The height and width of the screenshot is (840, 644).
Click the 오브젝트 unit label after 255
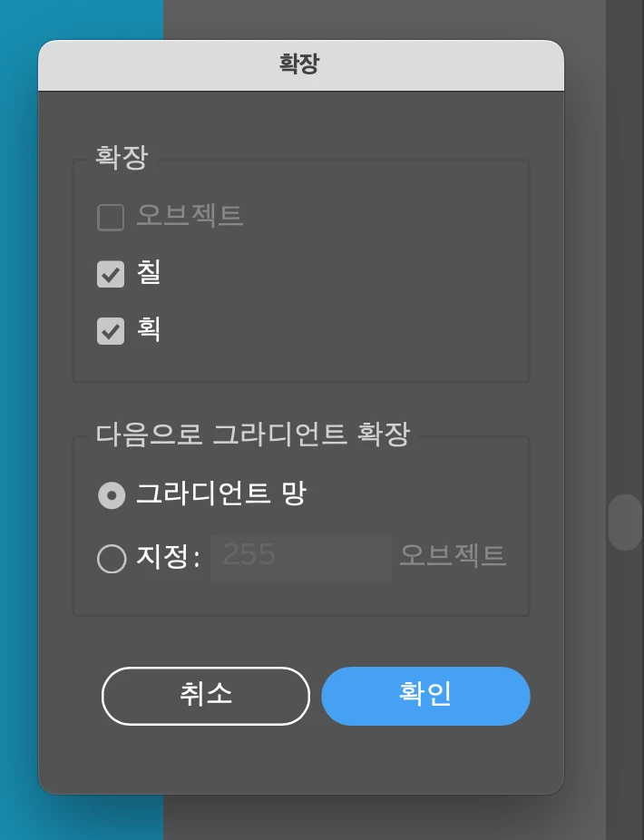453,555
